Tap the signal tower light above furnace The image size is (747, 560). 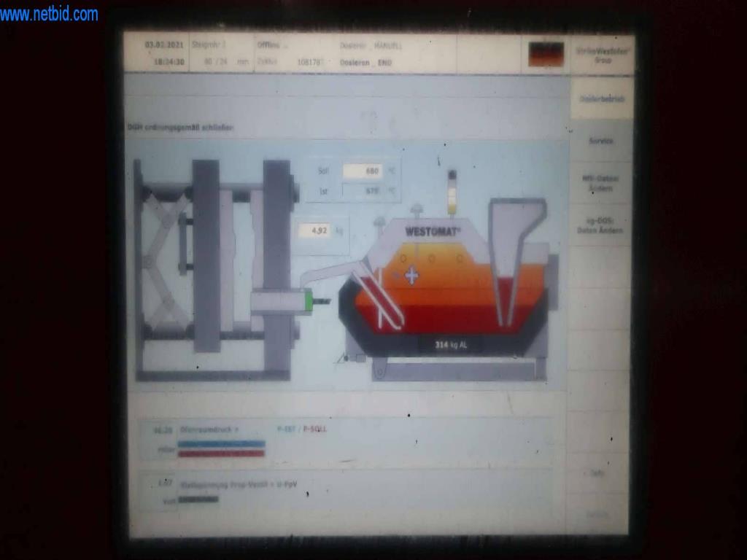pyautogui.click(x=452, y=192)
